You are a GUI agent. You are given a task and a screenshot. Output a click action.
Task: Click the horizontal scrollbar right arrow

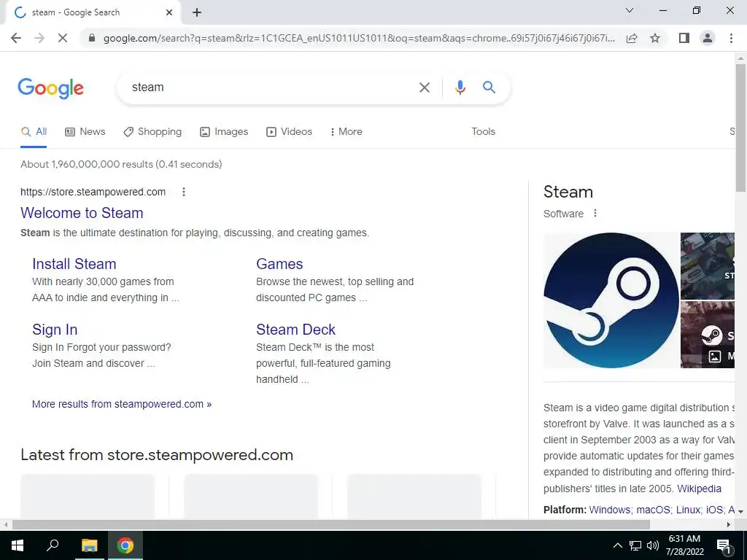coord(729,525)
